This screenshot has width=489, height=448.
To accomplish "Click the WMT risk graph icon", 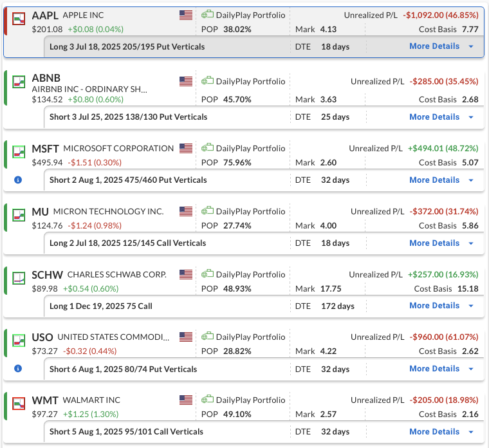I will pyautogui.click(x=19, y=404).
